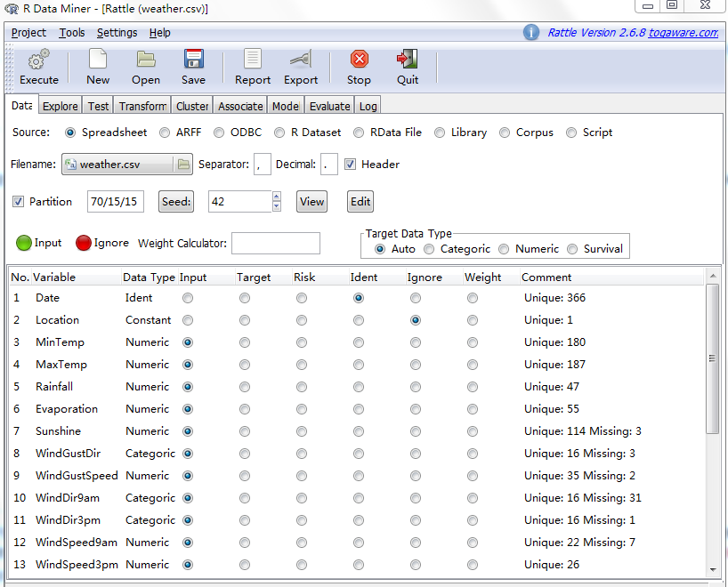Screen dimensions: 728x587
Task: Set MinTemp as Target
Action: click(x=245, y=342)
